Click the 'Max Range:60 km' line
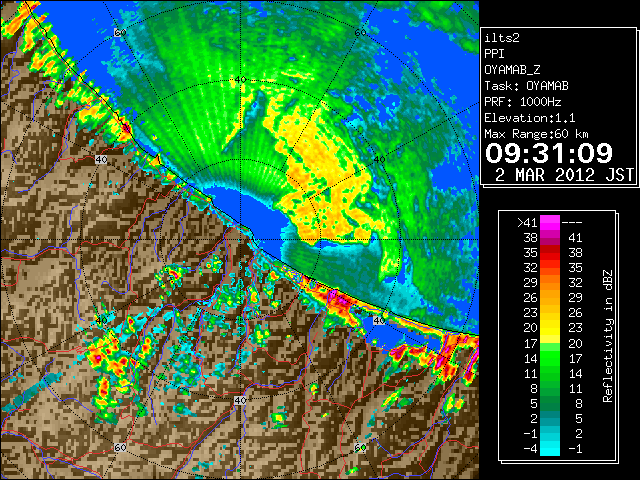This screenshot has height=480, width=640. pos(536,134)
